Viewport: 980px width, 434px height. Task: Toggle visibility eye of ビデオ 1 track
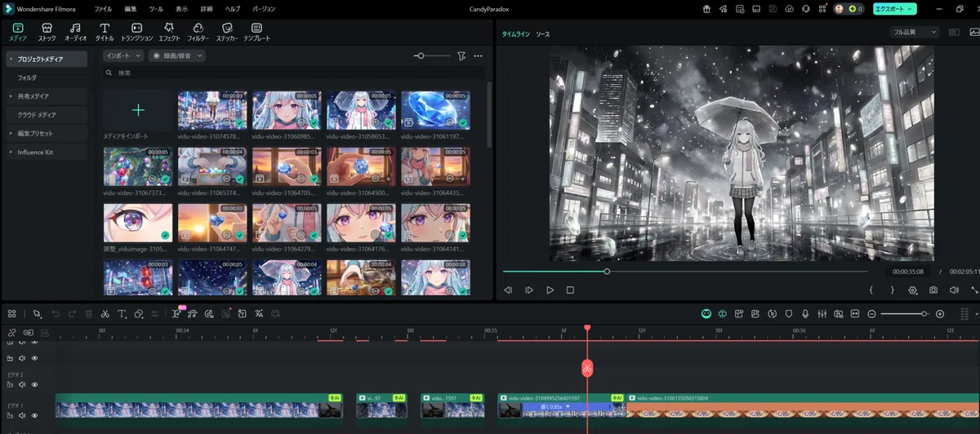tap(34, 414)
